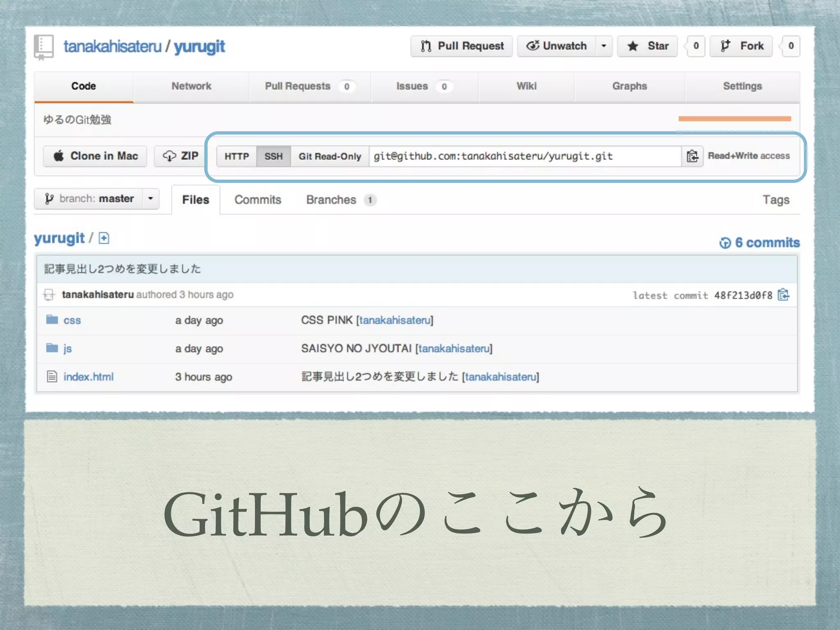Select HTTP clone protocol
Viewport: 840px width, 630px height.
point(237,156)
